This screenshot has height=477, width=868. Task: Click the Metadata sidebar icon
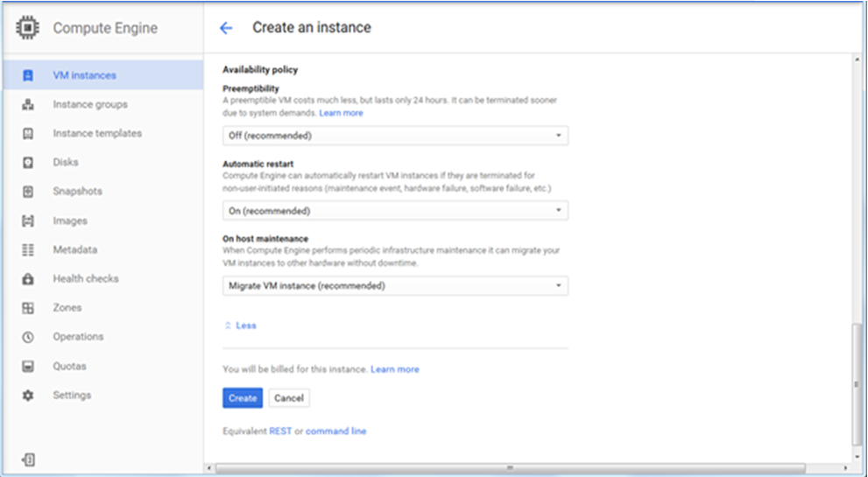(28, 249)
